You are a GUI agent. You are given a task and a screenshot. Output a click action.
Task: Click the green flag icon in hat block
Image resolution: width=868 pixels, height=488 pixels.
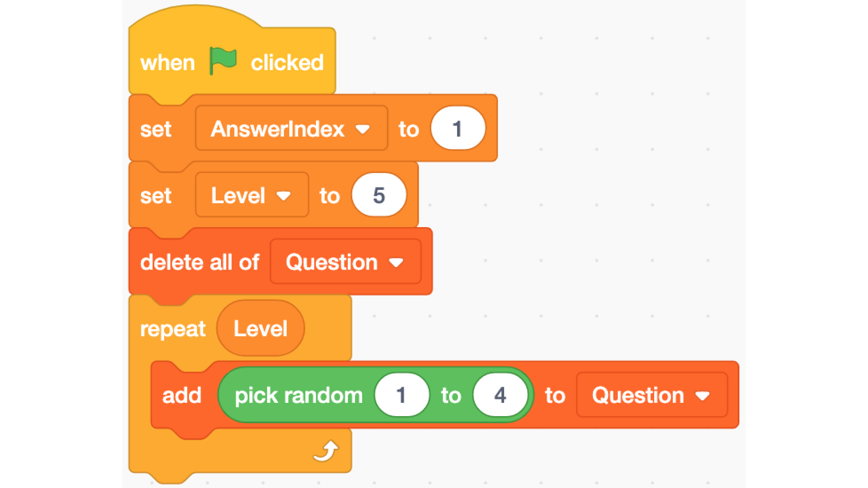(x=223, y=61)
